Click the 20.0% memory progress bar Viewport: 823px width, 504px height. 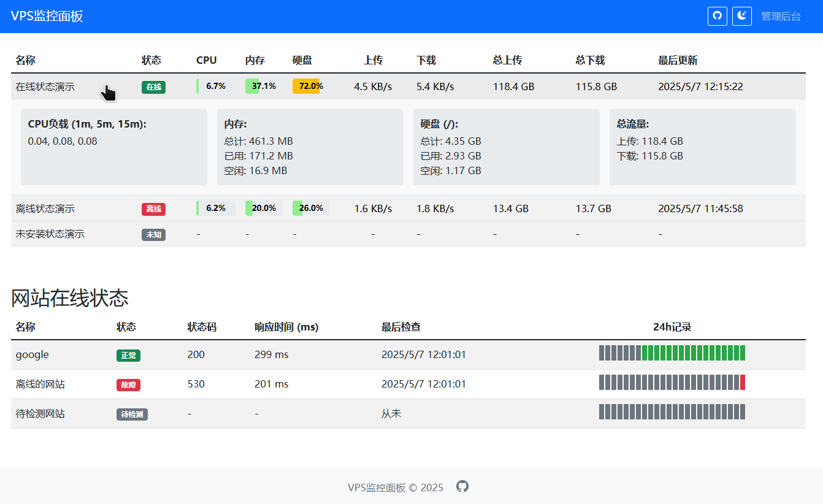click(x=264, y=208)
